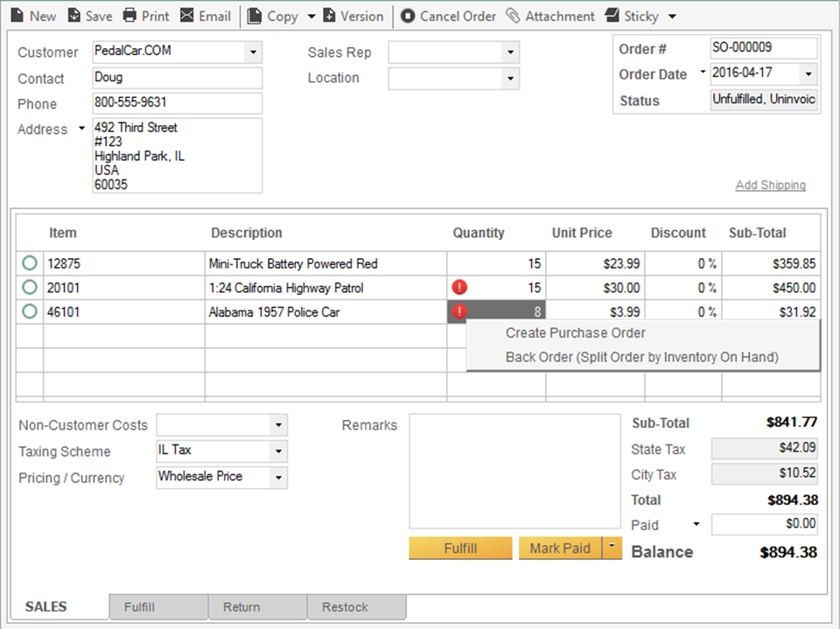Image resolution: width=840 pixels, height=629 pixels.
Task: Open the Taxing Scheme dropdown
Action: pos(278,451)
